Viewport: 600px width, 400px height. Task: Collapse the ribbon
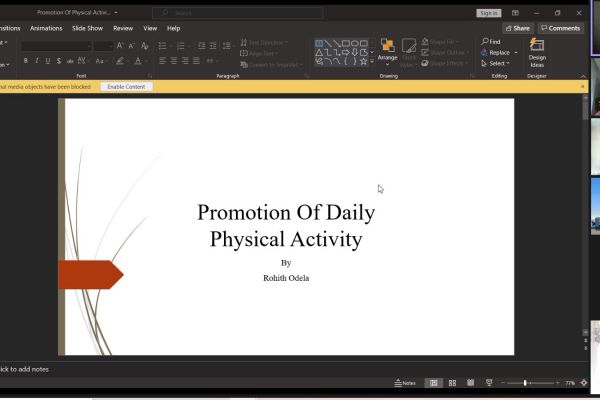click(x=583, y=76)
